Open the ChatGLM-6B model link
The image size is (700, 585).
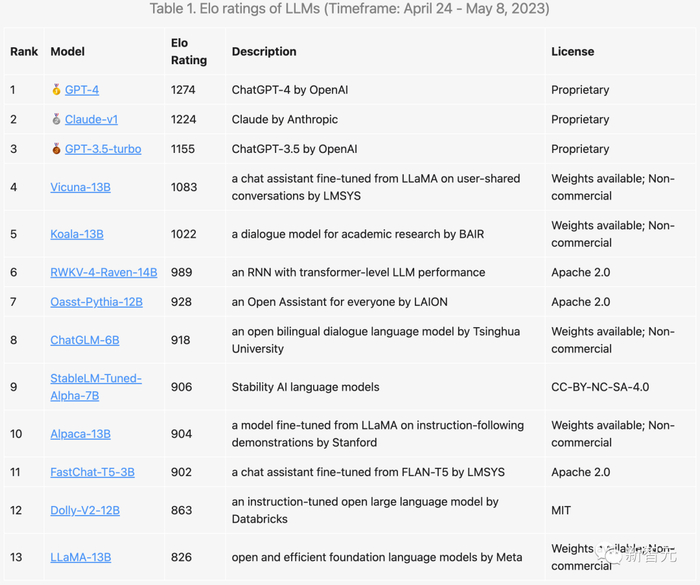85,340
